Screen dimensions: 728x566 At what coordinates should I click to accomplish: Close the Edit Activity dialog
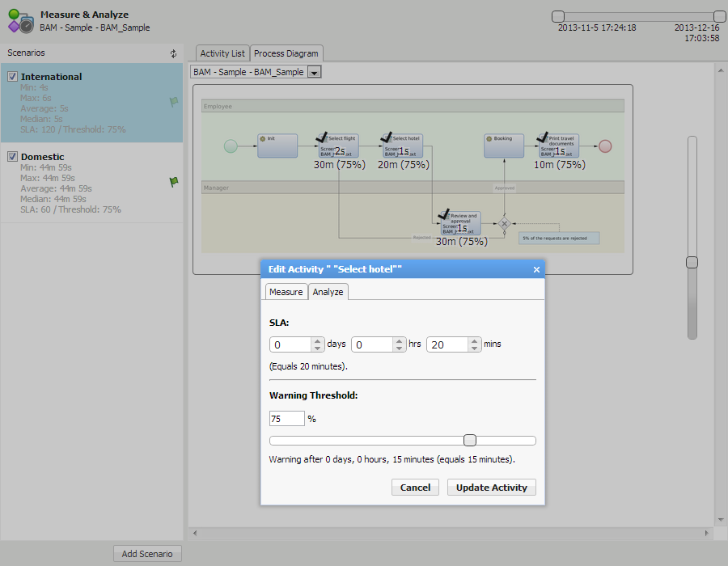click(x=536, y=269)
